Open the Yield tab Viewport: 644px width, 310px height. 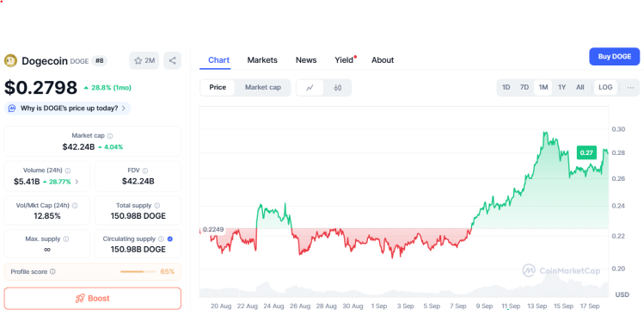[x=344, y=60]
